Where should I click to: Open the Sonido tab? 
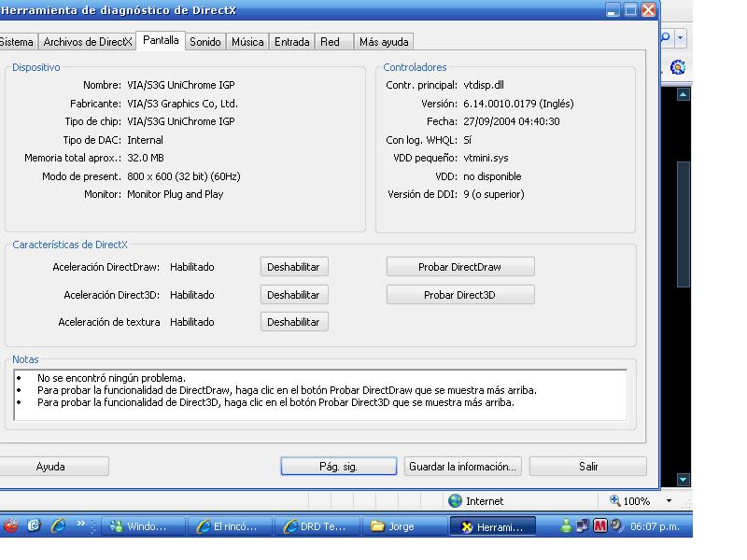205,42
